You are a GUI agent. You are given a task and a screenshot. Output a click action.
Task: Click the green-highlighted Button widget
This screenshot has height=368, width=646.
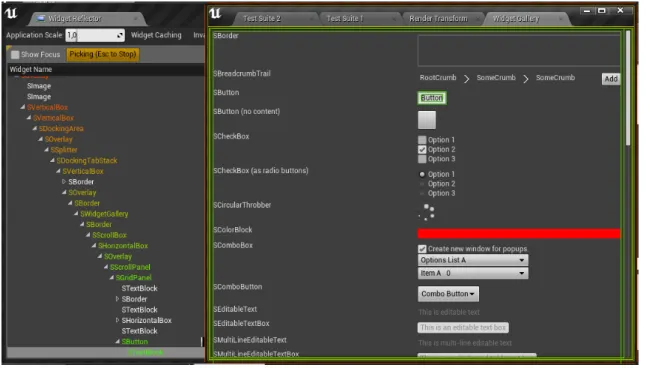pos(432,98)
